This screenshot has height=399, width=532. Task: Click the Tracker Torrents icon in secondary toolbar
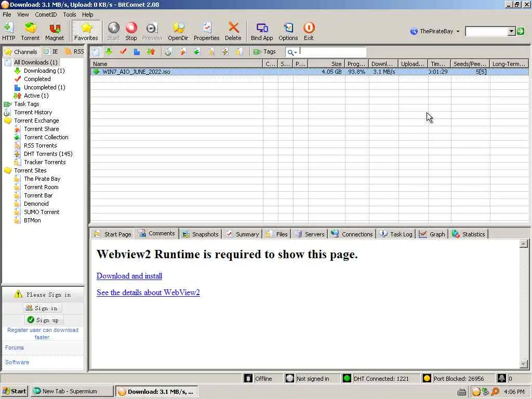click(239, 51)
